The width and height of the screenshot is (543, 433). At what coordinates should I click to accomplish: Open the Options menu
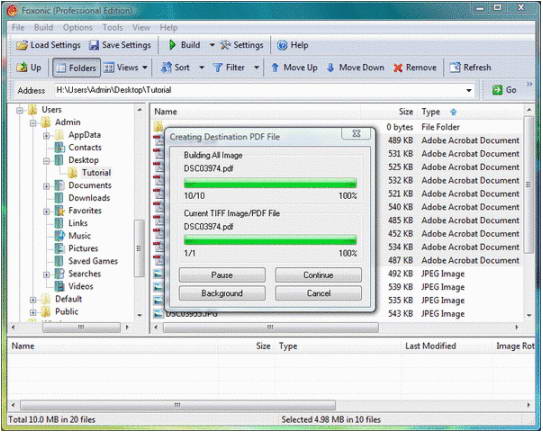coord(78,27)
